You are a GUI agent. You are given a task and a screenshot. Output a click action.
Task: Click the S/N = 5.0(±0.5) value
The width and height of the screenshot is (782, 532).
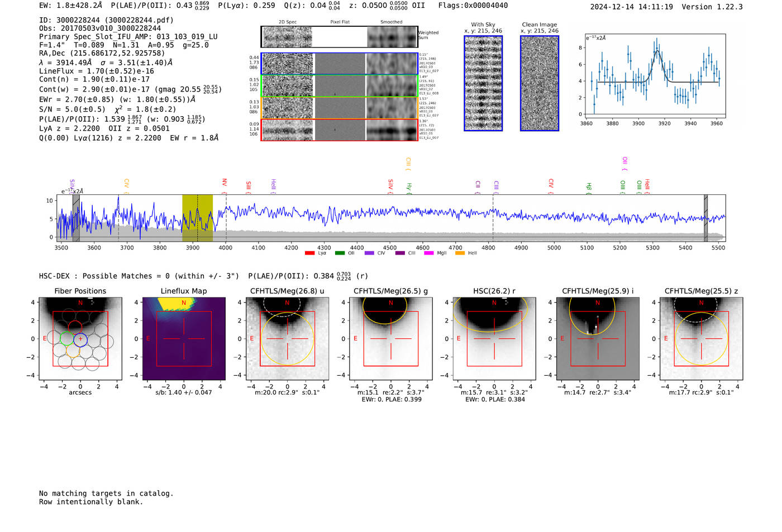[72, 109]
